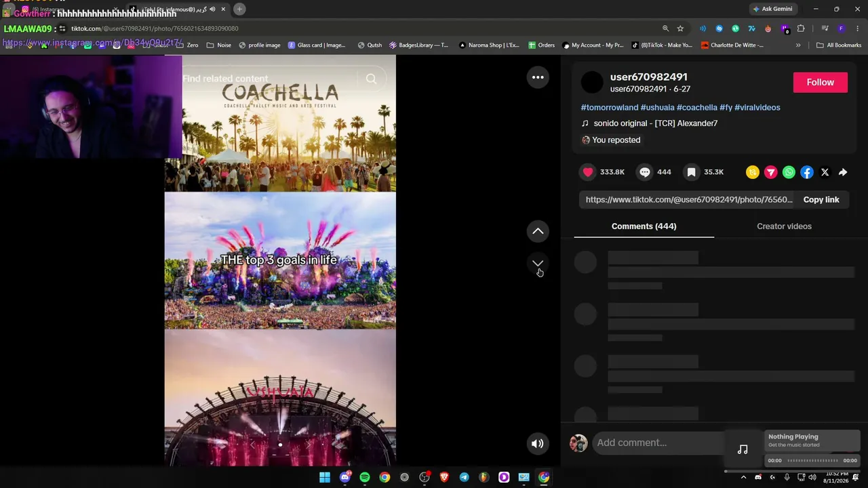Image resolution: width=868 pixels, height=488 pixels.
Task: Click the Find related content search field
Action: [270, 79]
